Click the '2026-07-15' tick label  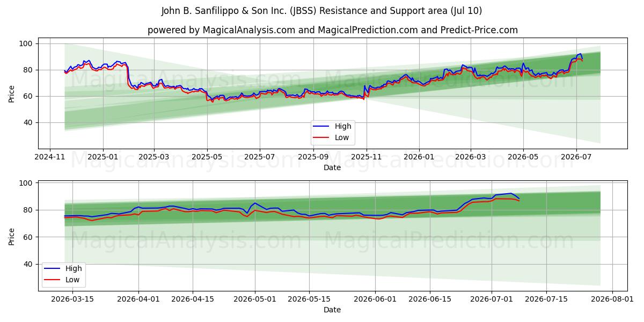click(546, 298)
